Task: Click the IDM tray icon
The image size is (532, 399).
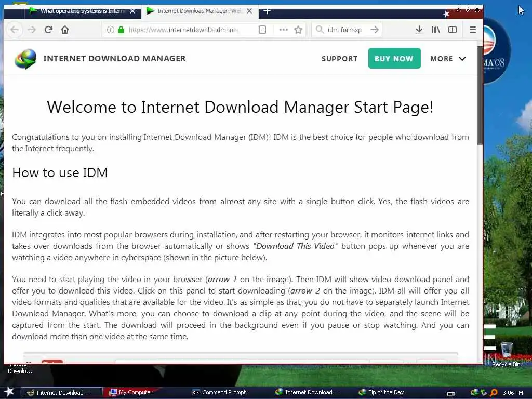Action: coord(474,392)
